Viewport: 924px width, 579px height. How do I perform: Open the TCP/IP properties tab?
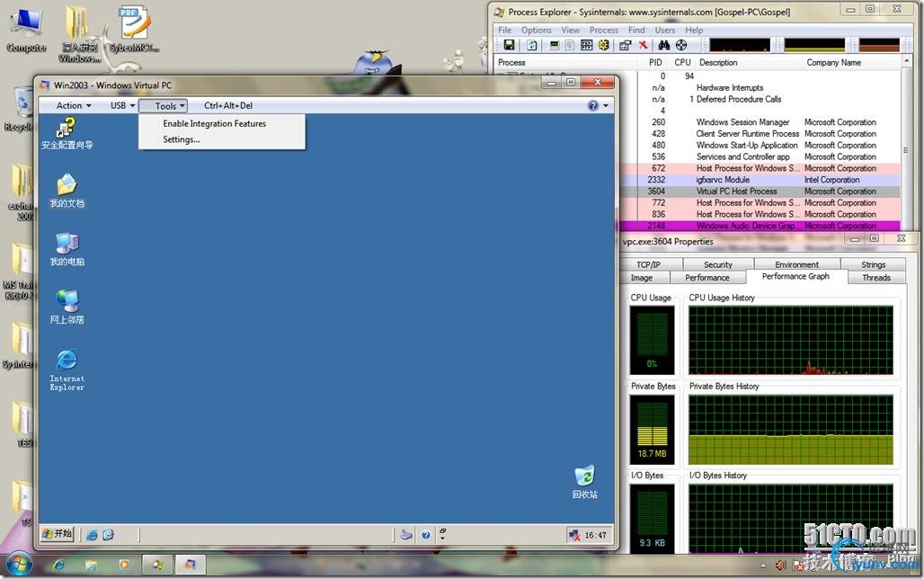pyautogui.click(x=648, y=265)
